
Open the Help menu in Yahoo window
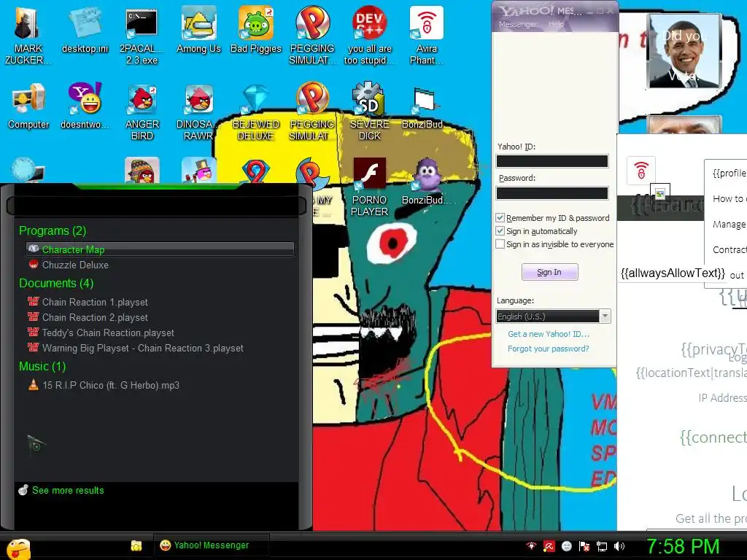tap(556, 24)
